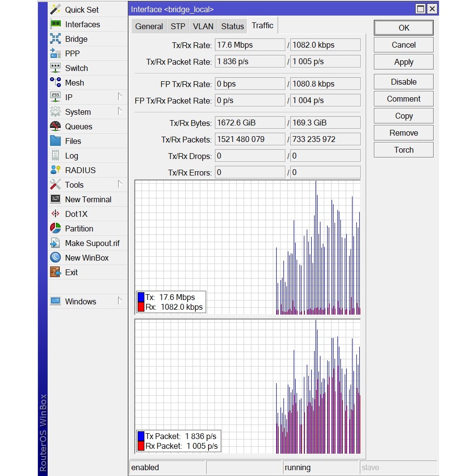Click the Bridge arrows icon
This screenshot has width=476, height=476.
tap(55, 38)
